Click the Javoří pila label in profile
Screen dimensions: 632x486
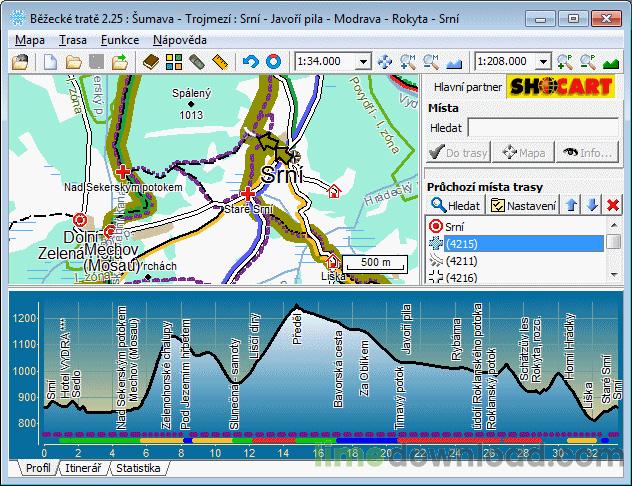click(406, 329)
